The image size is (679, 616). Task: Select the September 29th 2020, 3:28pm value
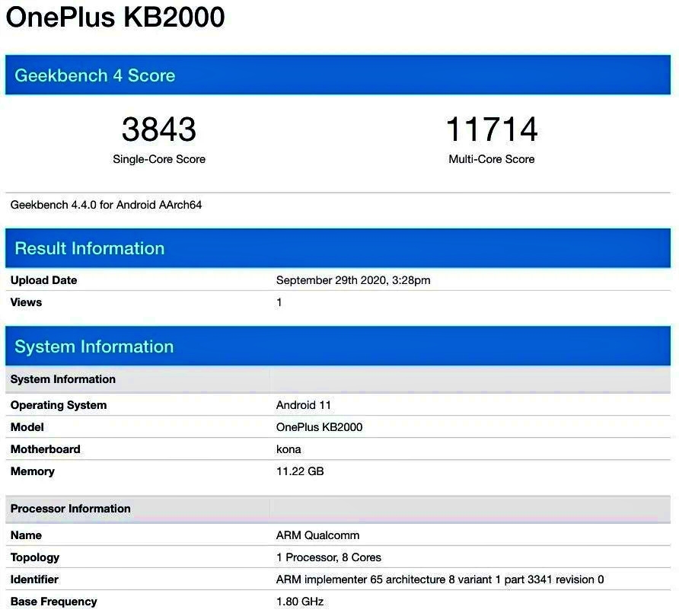353,280
